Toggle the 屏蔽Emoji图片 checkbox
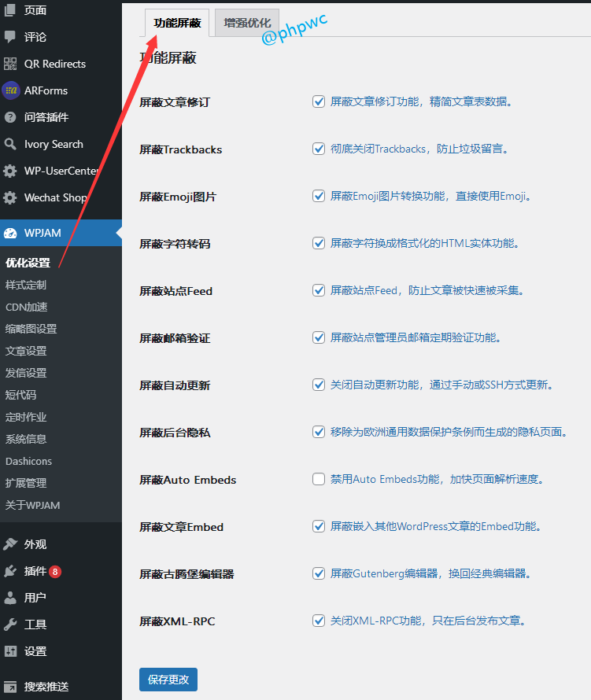Image resolution: width=591 pixels, height=700 pixels. 319,196
